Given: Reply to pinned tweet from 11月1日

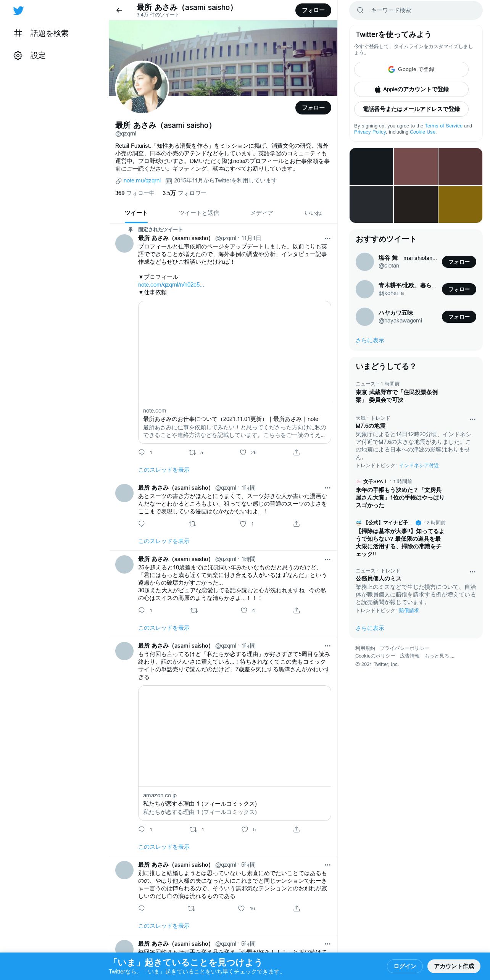Looking at the screenshot, I should pos(142,452).
